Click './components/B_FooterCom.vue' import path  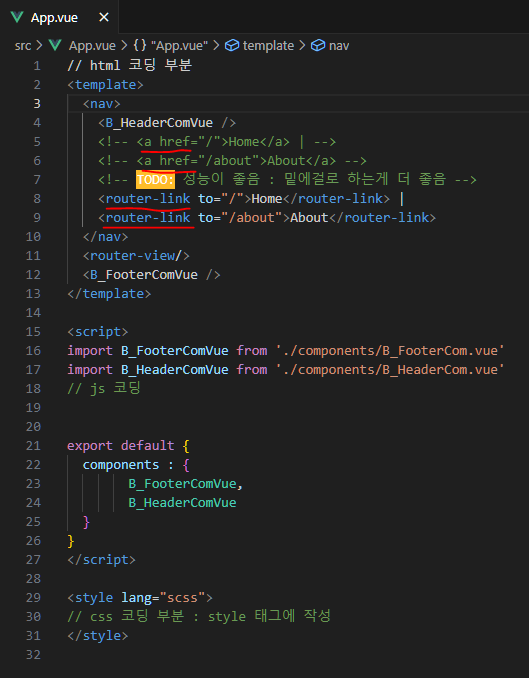[x=390, y=351]
